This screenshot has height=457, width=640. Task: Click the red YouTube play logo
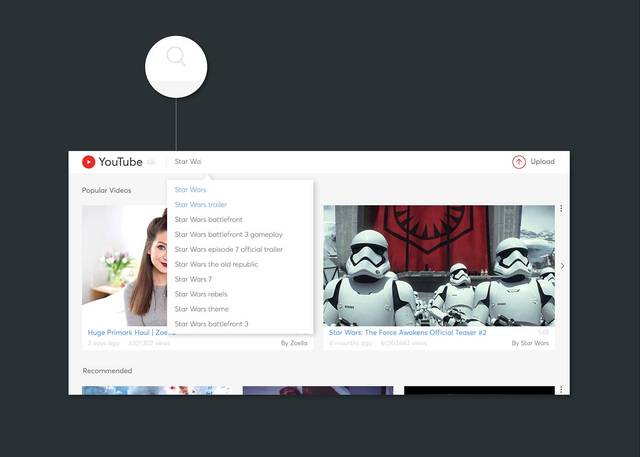click(x=89, y=162)
